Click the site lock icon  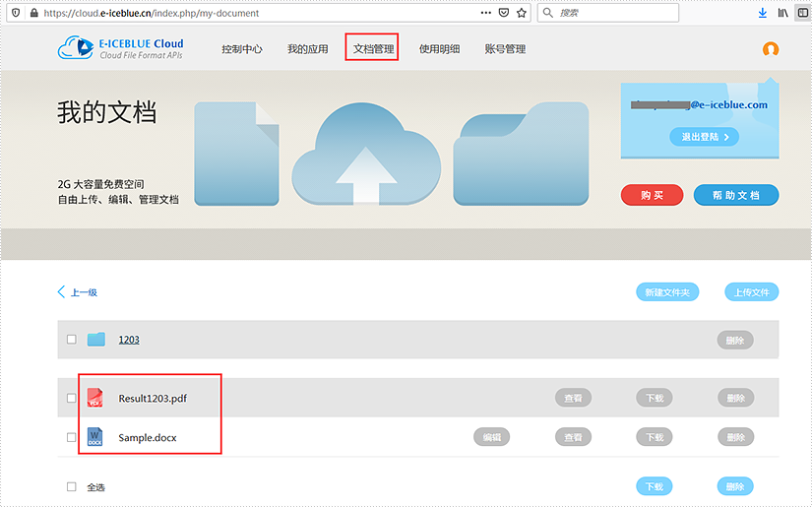(34, 13)
